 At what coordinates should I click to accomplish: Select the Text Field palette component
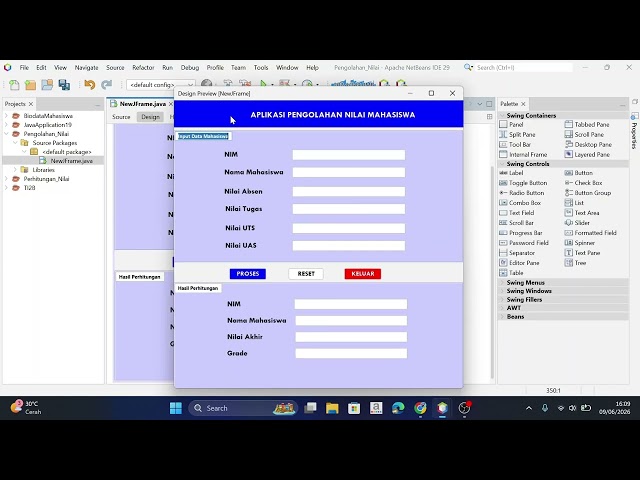pos(517,213)
